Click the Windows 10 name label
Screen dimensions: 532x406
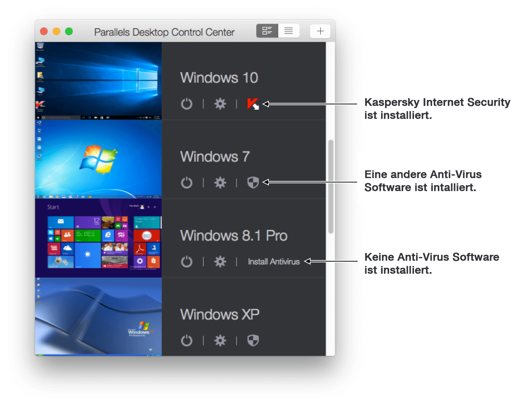tap(219, 78)
